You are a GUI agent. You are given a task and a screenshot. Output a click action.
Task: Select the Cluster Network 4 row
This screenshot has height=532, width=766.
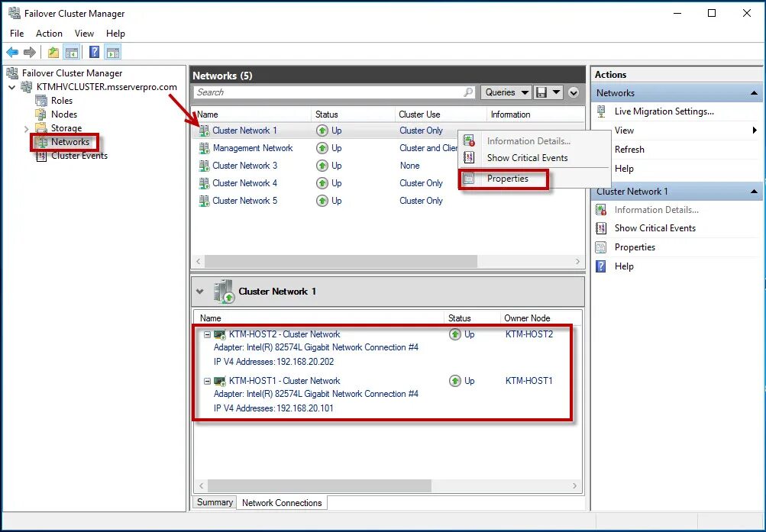click(388, 183)
